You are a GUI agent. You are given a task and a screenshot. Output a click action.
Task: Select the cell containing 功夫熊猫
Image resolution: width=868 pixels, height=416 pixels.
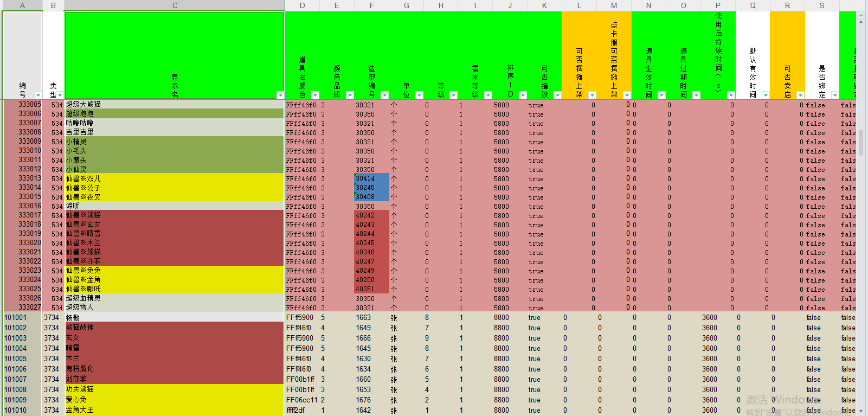pyautogui.click(x=173, y=389)
